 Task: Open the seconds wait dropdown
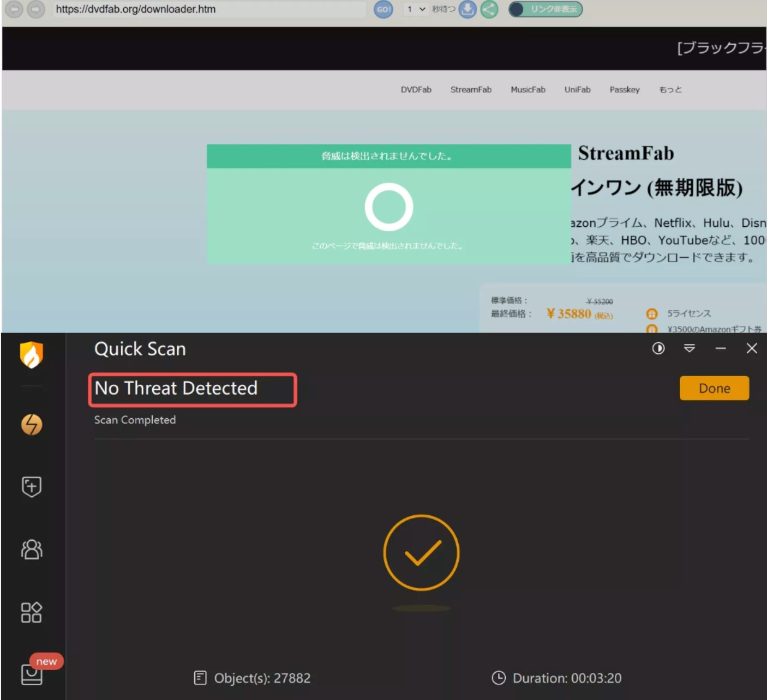tap(416, 9)
